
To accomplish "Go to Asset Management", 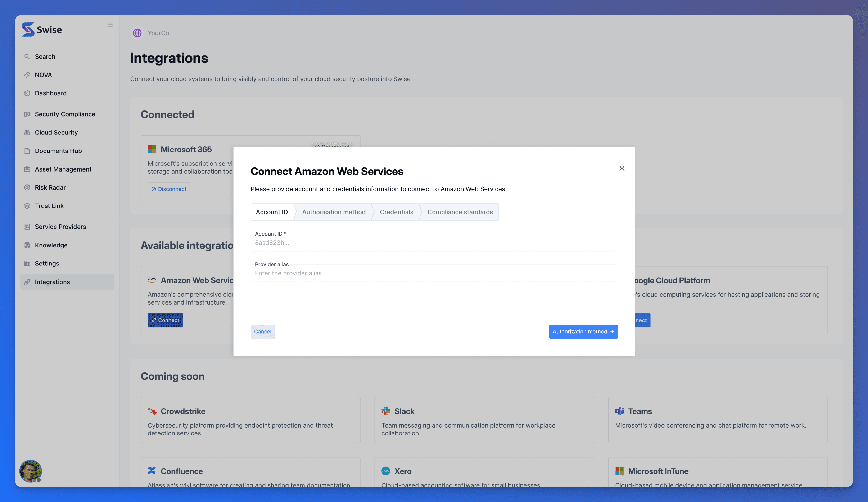I will pyautogui.click(x=67, y=169).
